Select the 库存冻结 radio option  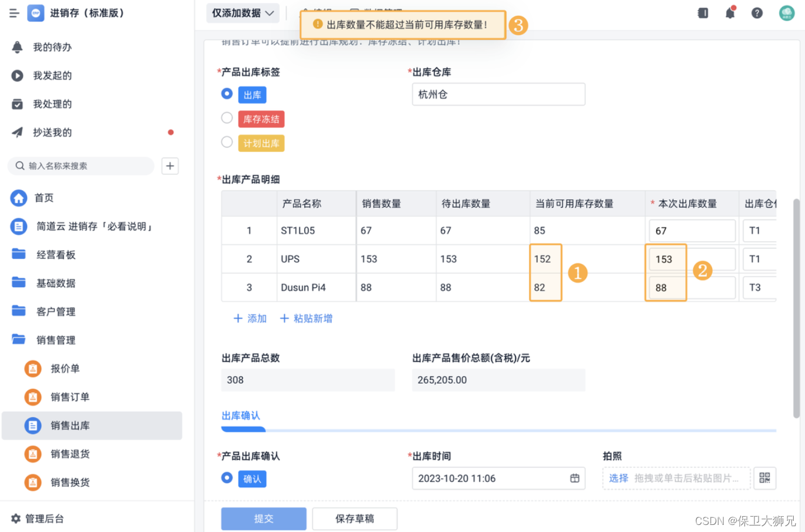pos(227,118)
